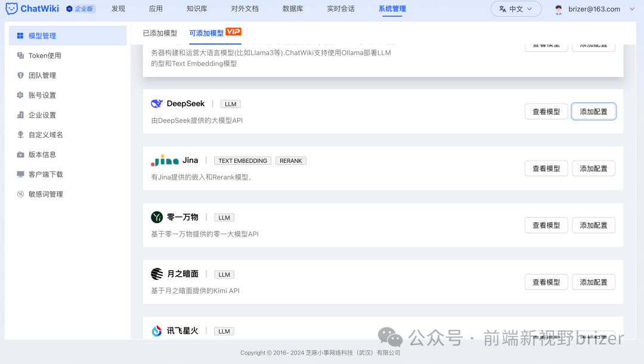Click the VIP badge on 可添加模型
644x364 pixels.
coord(233,33)
